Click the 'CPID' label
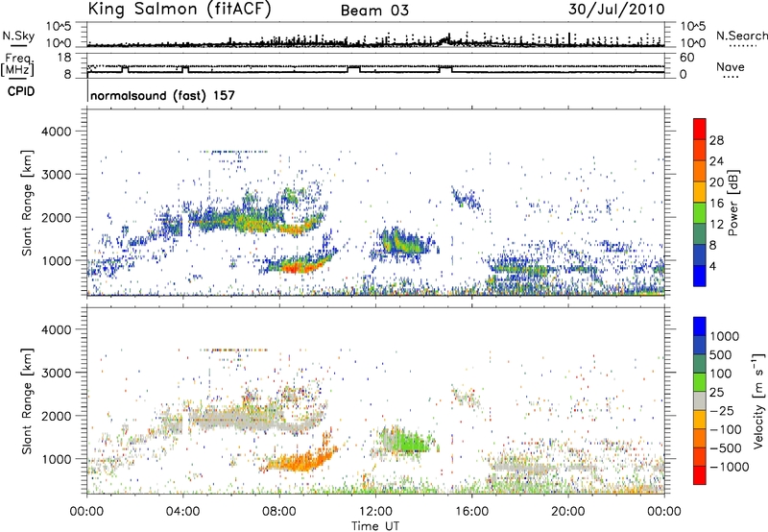The height and width of the screenshot is (532, 768). click(x=21, y=91)
